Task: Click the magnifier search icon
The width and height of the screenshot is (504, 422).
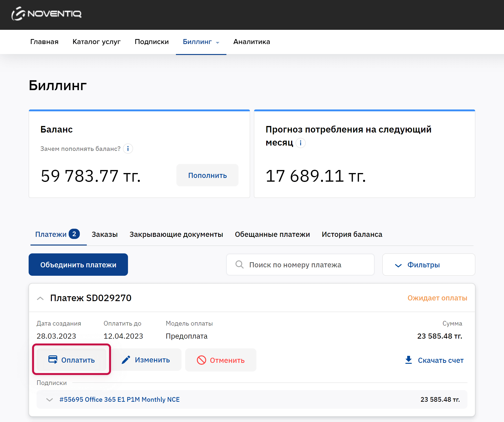Action: 239,264
